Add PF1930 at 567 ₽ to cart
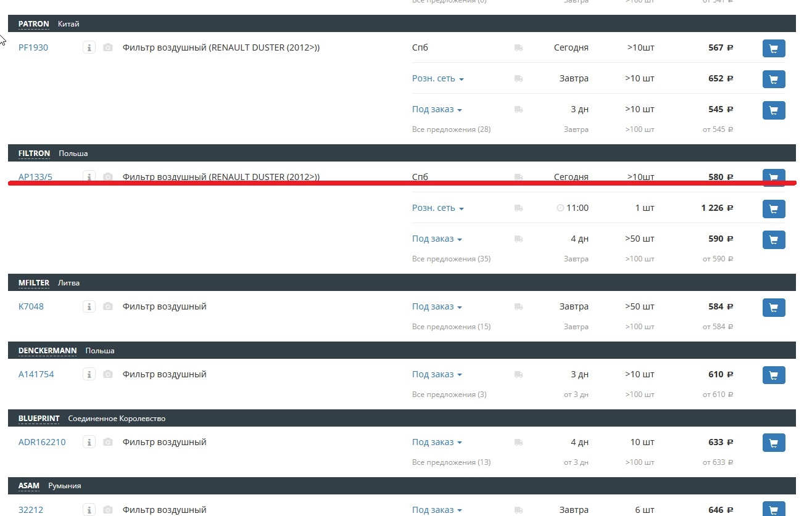812x516 pixels. click(774, 48)
